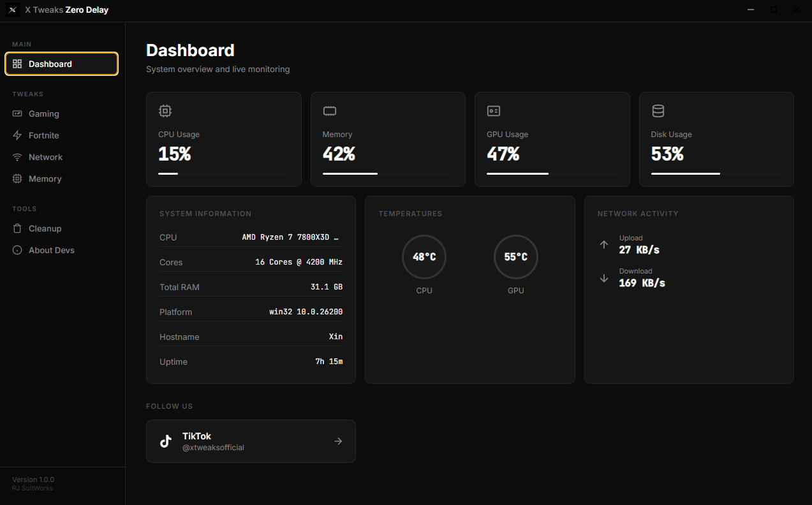The width and height of the screenshot is (812, 505).
Task: Click the Cleanup trash icon
Action: click(17, 228)
